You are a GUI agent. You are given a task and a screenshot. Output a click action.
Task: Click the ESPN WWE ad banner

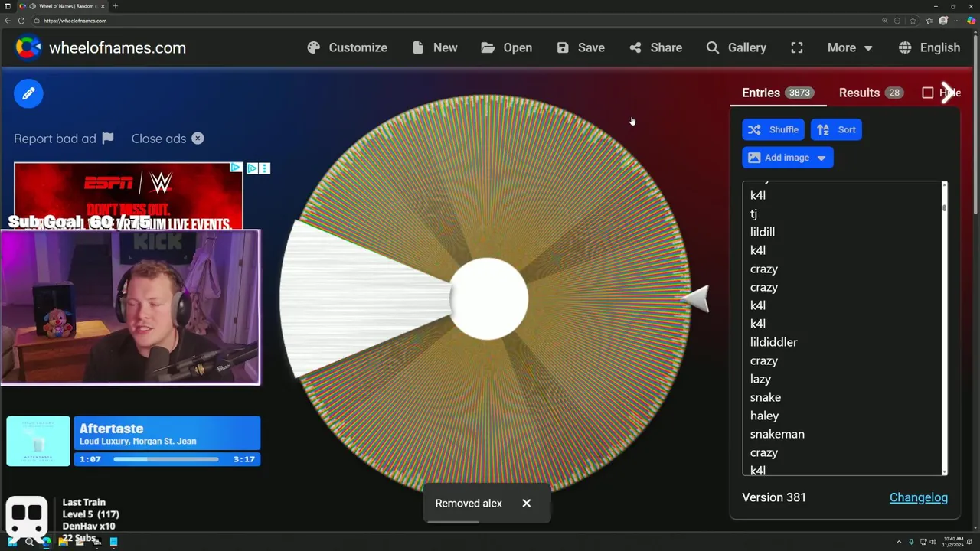128,195
